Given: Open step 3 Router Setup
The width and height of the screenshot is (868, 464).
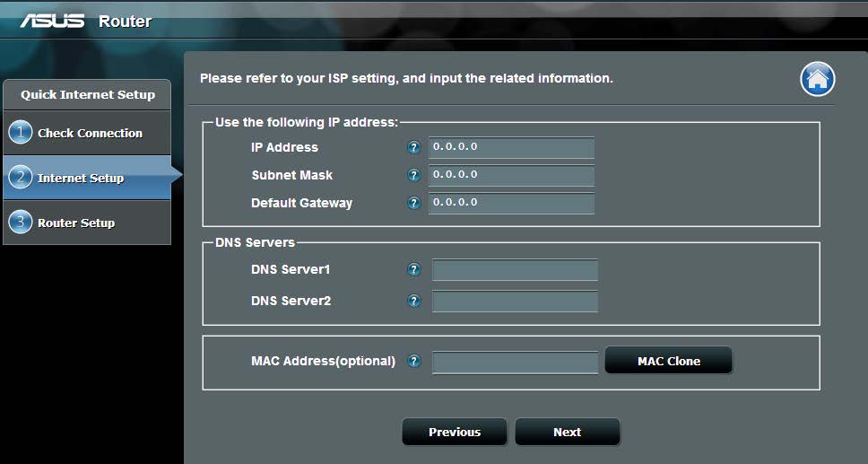Looking at the screenshot, I should 87,223.
